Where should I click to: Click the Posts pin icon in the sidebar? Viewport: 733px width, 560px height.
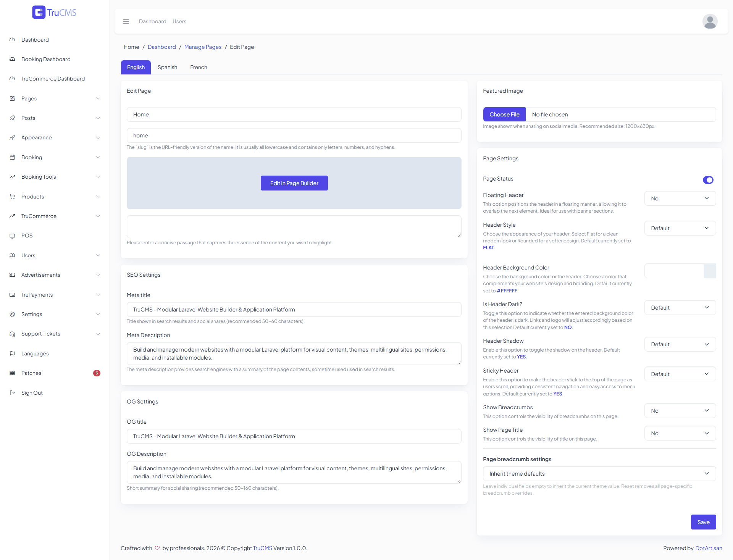pyautogui.click(x=12, y=118)
